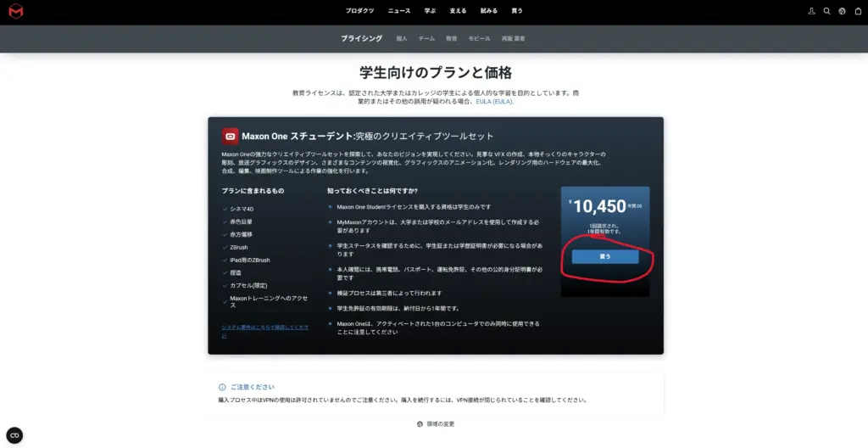The height and width of the screenshot is (448, 868).
Task: Click the Maxon One Studentライセンス bullet text
Action: [x=414, y=207]
